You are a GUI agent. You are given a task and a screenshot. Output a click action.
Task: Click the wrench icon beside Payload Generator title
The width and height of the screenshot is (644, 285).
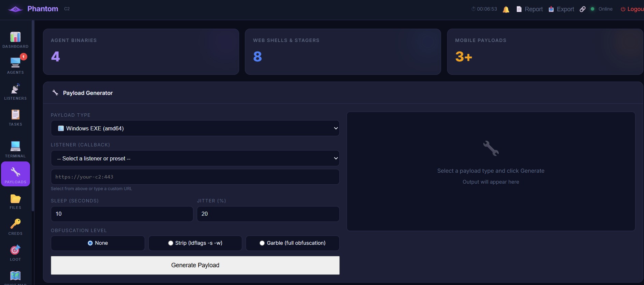[55, 92]
